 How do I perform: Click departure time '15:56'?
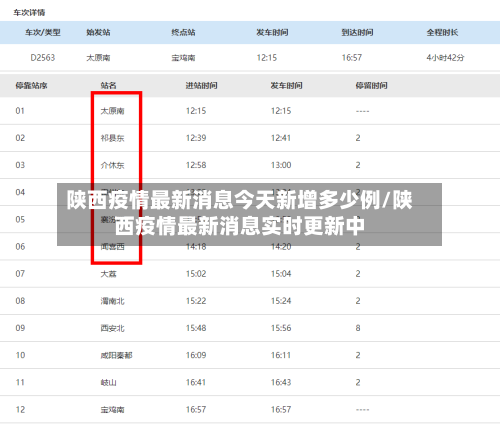pos(281,328)
